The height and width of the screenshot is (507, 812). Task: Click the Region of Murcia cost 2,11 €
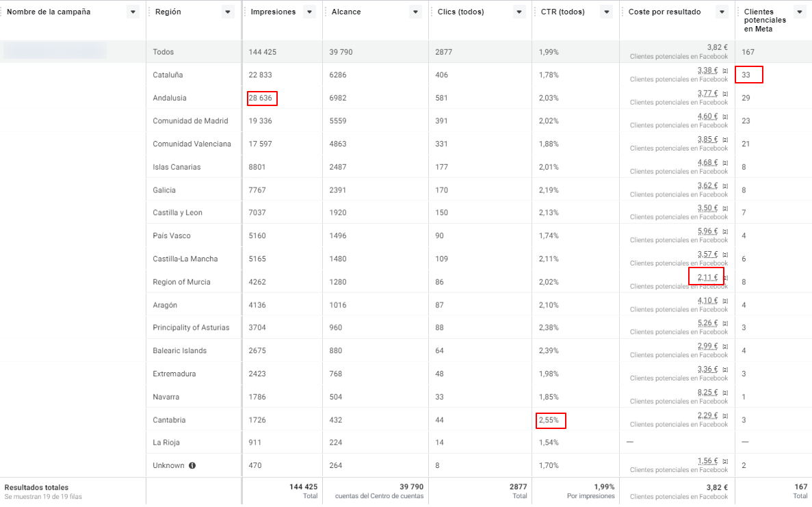pyautogui.click(x=707, y=278)
